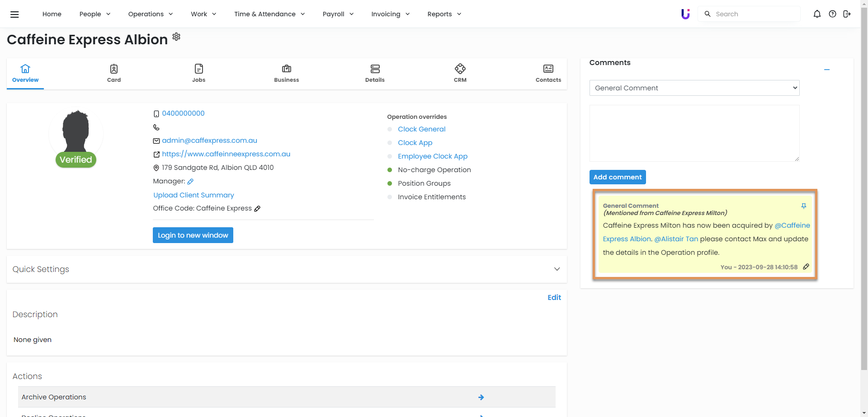This screenshot has width=868, height=417.
Task: Toggle the Invoice Entitlements override
Action: tap(390, 197)
